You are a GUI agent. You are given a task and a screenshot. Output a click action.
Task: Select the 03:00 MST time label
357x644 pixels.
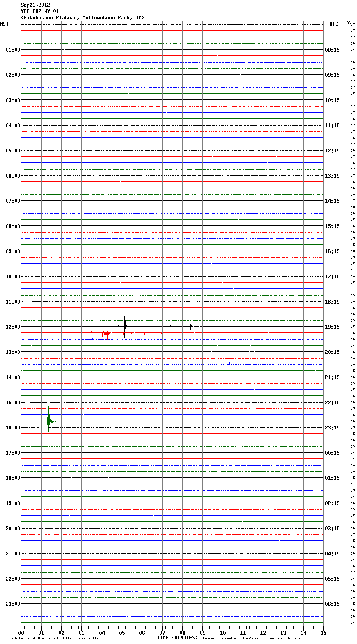click(13, 100)
